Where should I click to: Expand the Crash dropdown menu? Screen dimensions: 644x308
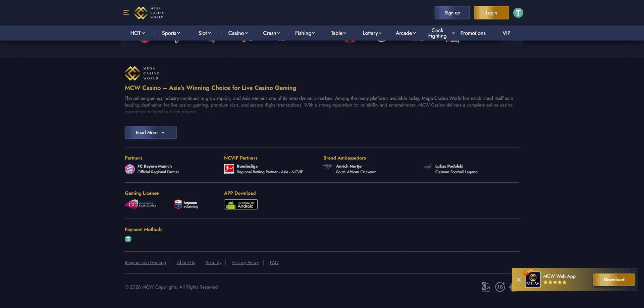272,33
